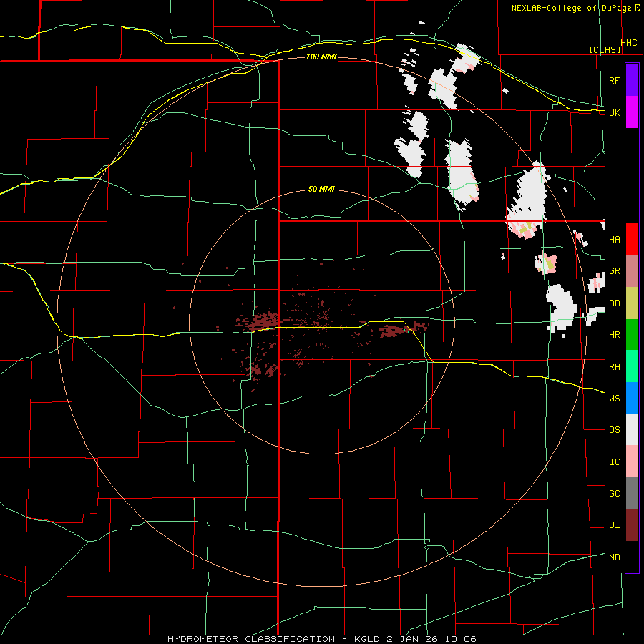Click the 'HA' legend label
This screenshot has width=644, height=644.
615,240
